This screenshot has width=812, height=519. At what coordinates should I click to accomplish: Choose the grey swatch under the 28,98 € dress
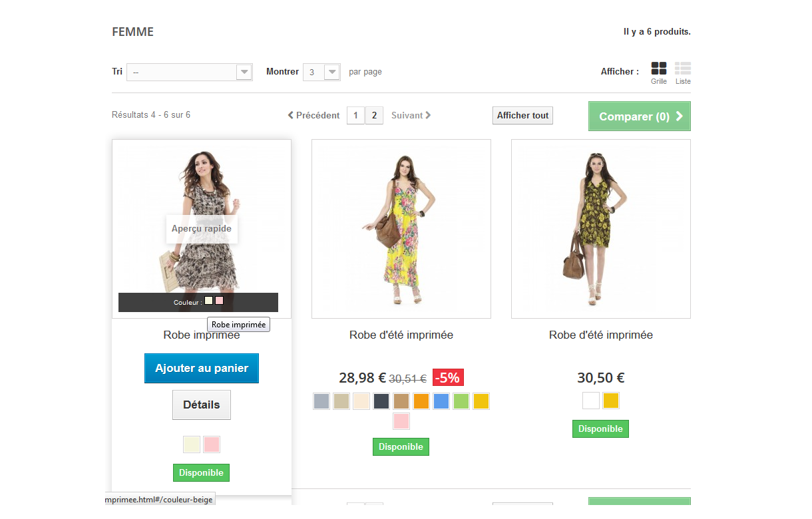click(x=321, y=401)
